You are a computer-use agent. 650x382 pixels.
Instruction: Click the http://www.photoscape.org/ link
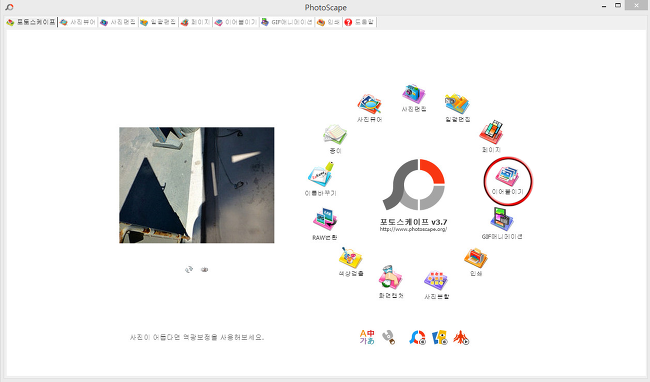pyautogui.click(x=413, y=229)
